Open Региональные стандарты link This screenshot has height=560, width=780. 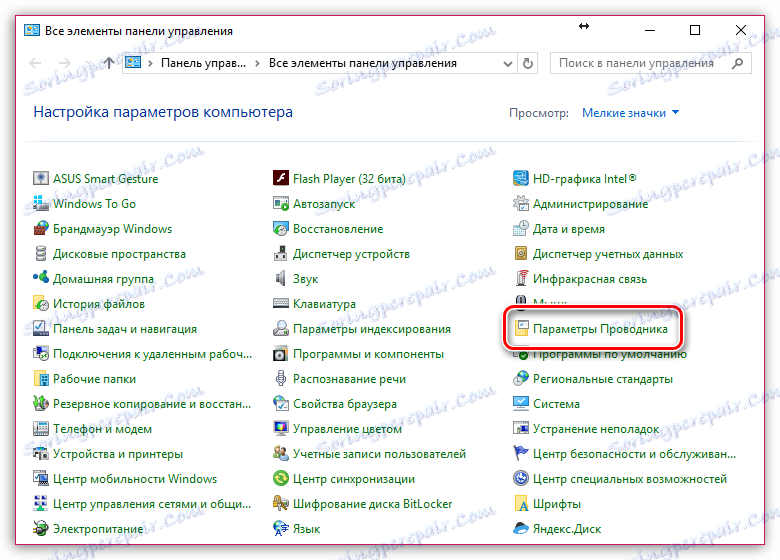603,379
